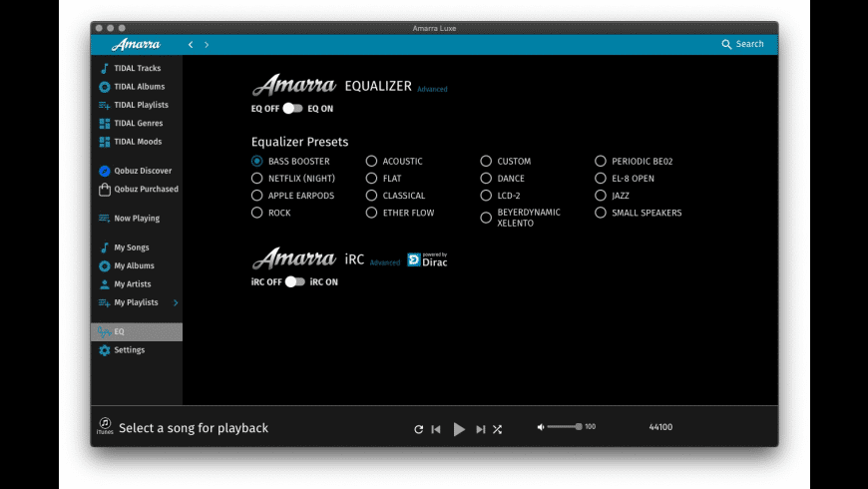This screenshot has height=489, width=868.
Task: Toggle the EQ on/off switch
Action: tap(292, 109)
